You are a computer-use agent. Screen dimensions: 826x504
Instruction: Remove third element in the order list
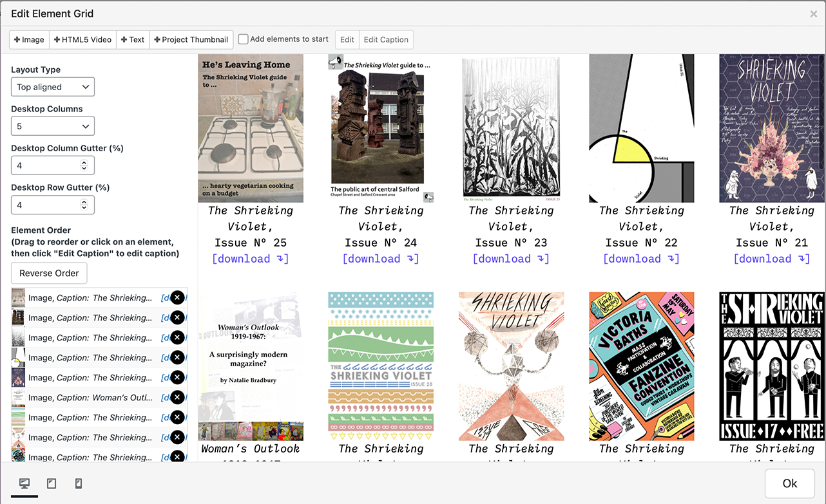177,337
